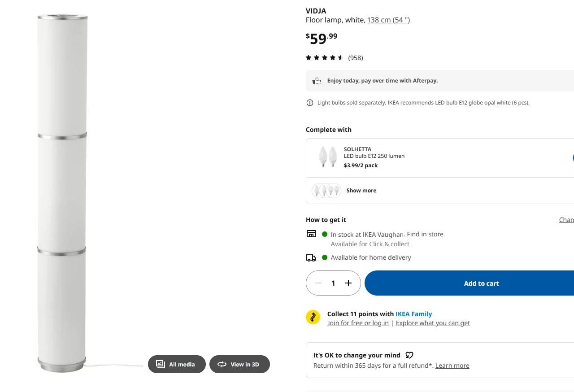Click the 138 cm (54") size link
The height and width of the screenshot is (392, 574).
(388, 20)
